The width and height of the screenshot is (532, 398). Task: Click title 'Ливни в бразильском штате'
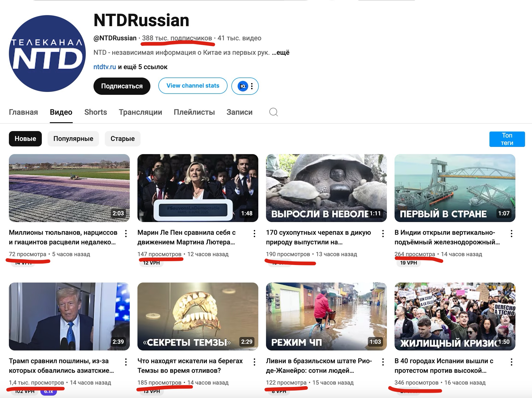[319, 366]
